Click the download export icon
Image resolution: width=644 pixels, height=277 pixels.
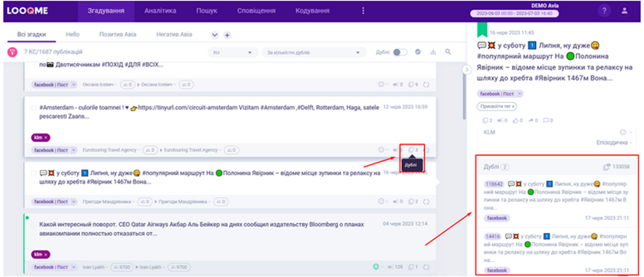click(x=433, y=52)
